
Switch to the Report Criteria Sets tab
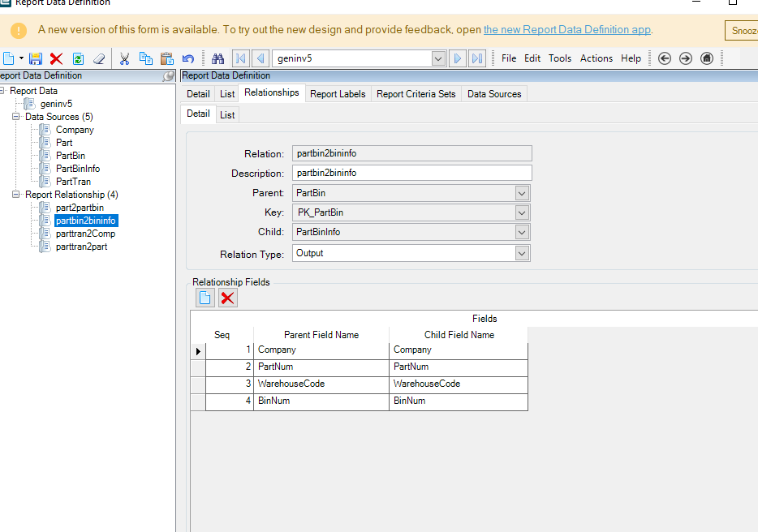tap(416, 94)
